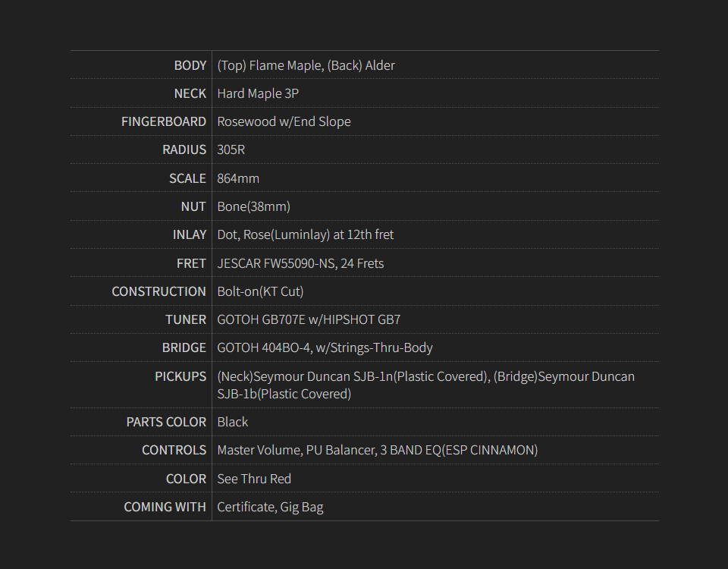The width and height of the screenshot is (728, 569).
Task: Click the See Thru Red color value
Action: [x=254, y=479]
